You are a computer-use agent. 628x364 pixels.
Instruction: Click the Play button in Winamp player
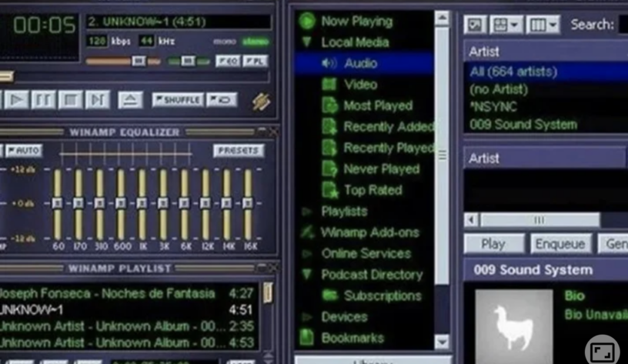click(17, 99)
